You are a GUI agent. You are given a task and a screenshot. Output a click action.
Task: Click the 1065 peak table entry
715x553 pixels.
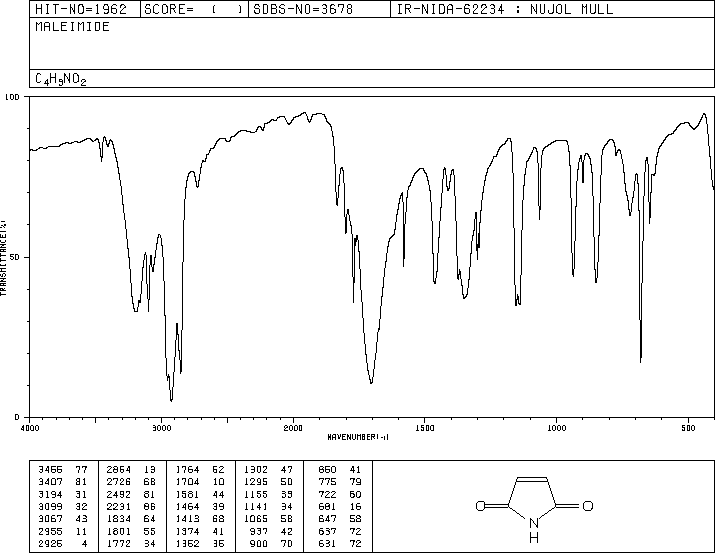click(268, 519)
